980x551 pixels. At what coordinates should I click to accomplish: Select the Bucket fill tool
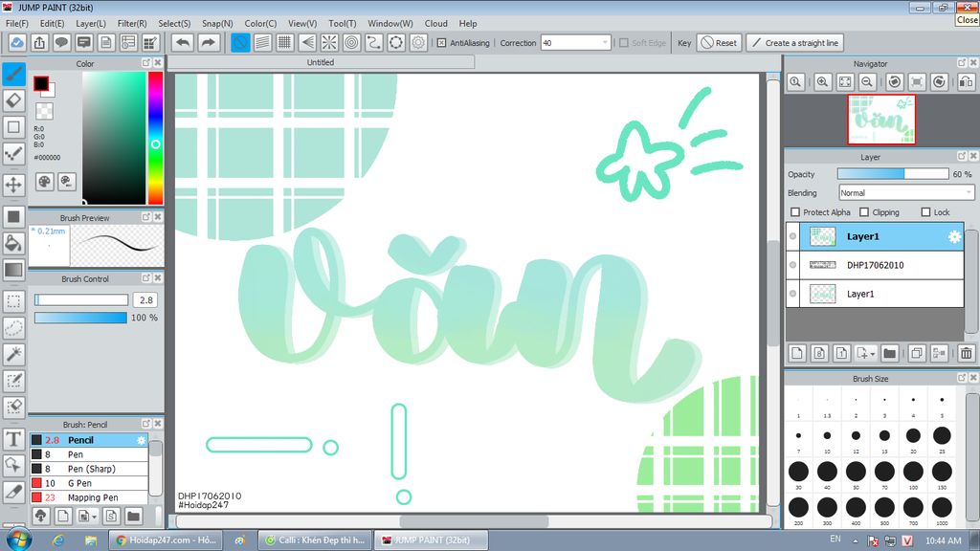coord(13,243)
